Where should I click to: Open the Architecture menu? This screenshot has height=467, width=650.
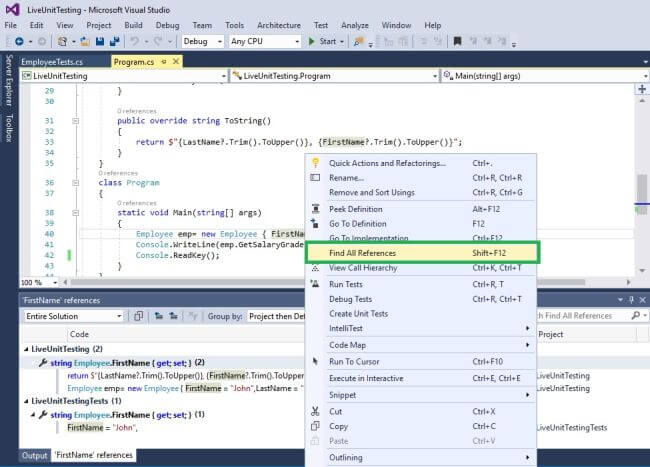[x=279, y=25]
